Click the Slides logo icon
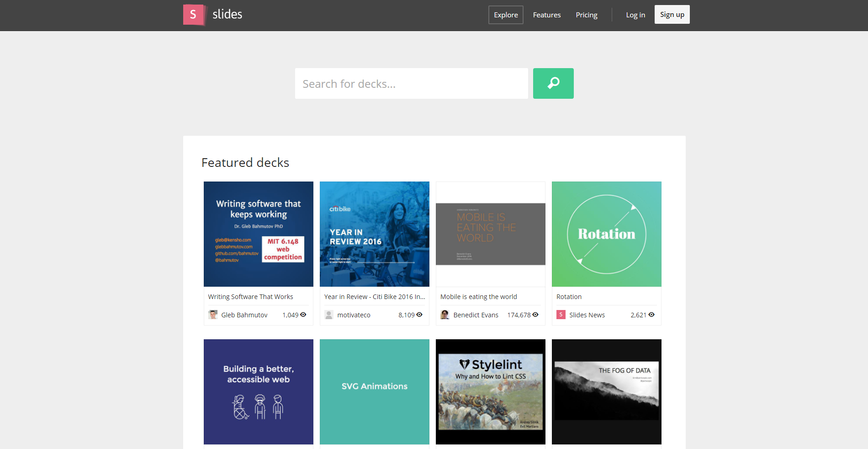This screenshot has width=868, height=449. click(x=194, y=15)
